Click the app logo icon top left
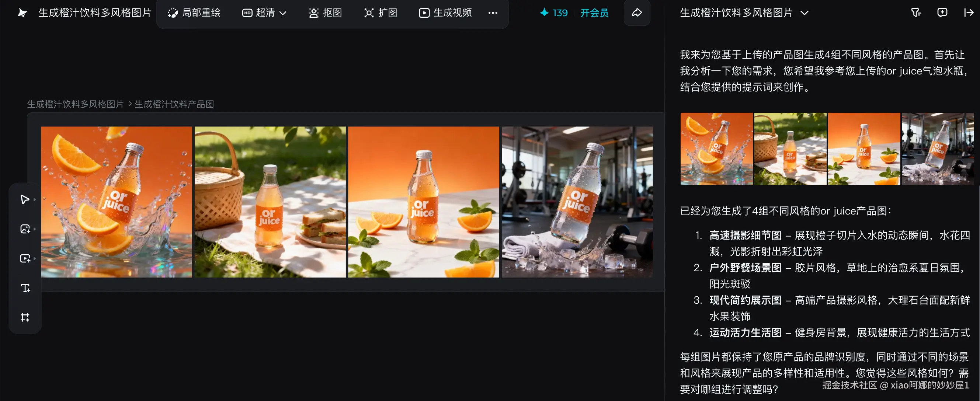980x401 pixels. 22,13
